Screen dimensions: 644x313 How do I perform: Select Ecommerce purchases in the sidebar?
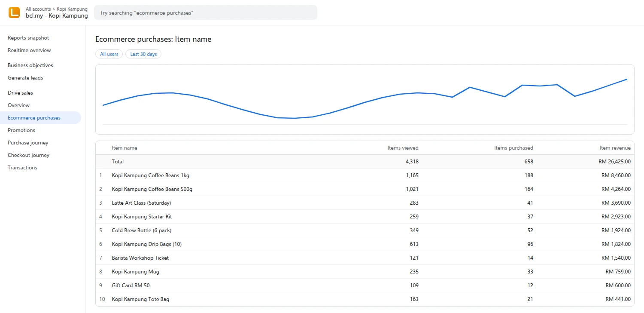tap(40, 118)
